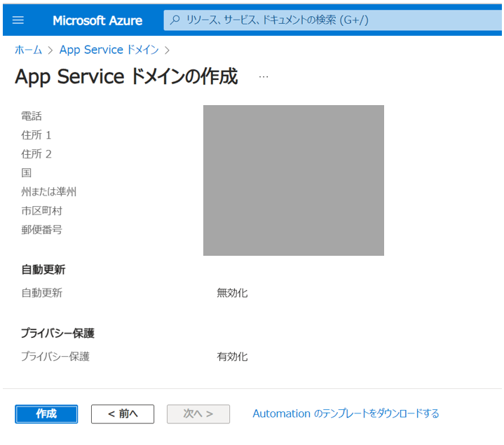Navigate to App Service ドメイン breadcrumb
The image size is (504, 445).
(109, 50)
